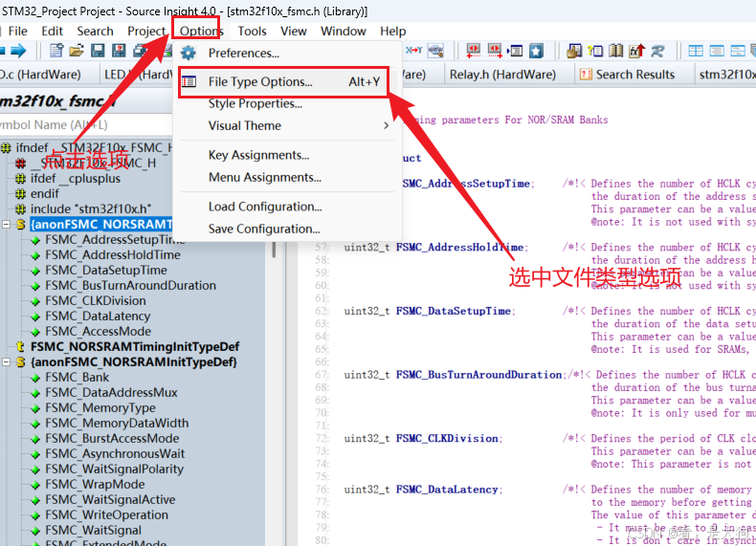
Task: Open the File menu
Action: pos(18,32)
